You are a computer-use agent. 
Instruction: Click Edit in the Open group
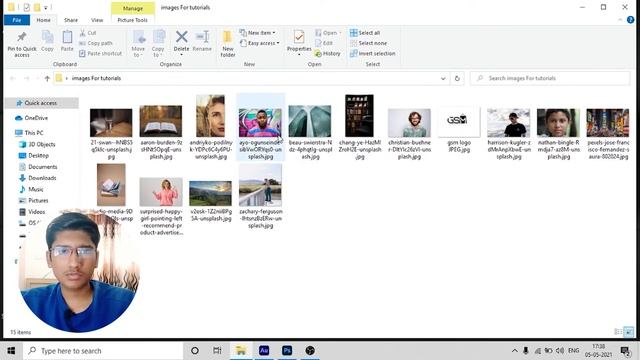point(324,43)
